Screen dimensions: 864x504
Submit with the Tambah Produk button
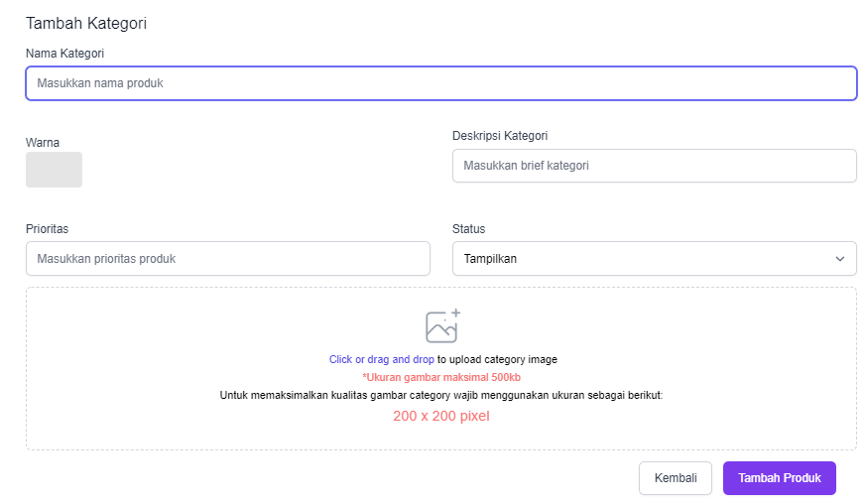[779, 477]
